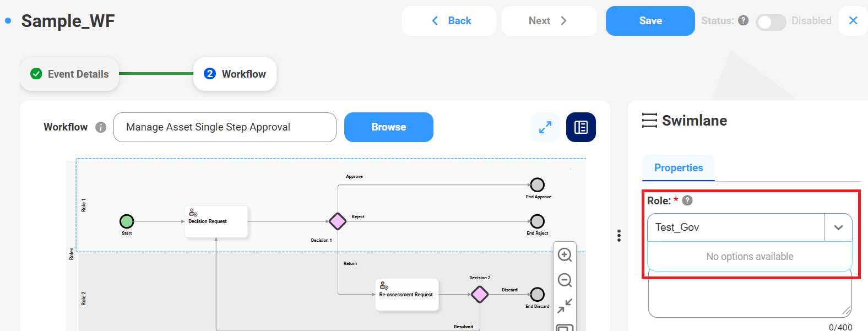Image resolution: width=868 pixels, height=331 pixels.
Task: Click the Roles pool label
Action: [71, 253]
